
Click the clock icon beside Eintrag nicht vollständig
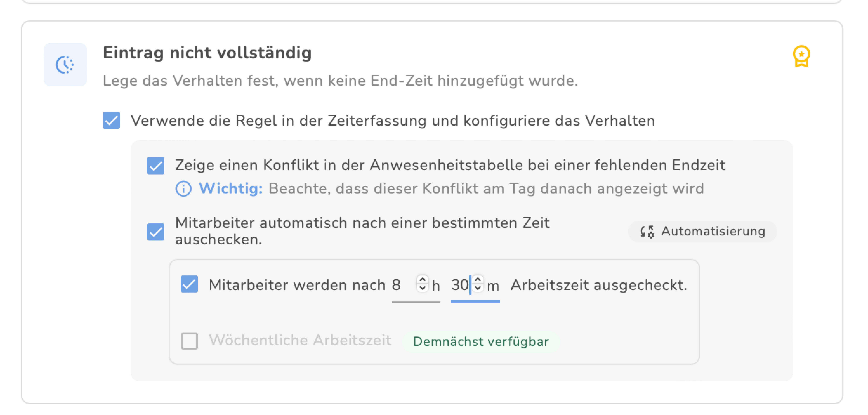tap(65, 64)
